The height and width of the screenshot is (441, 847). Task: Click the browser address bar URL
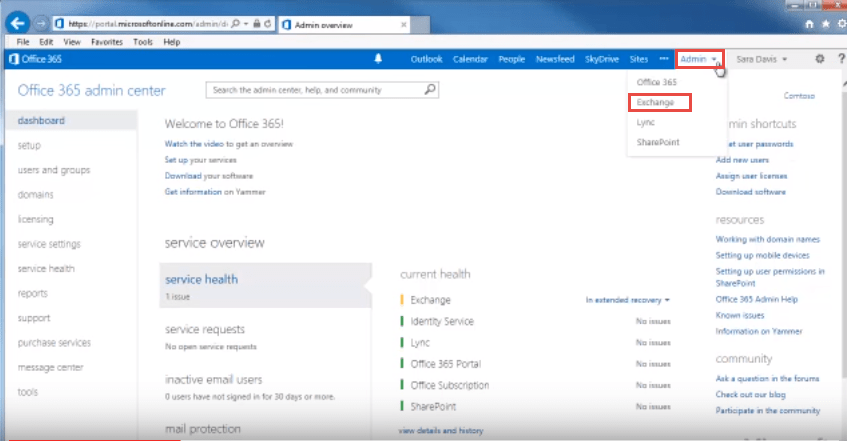pos(147,24)
